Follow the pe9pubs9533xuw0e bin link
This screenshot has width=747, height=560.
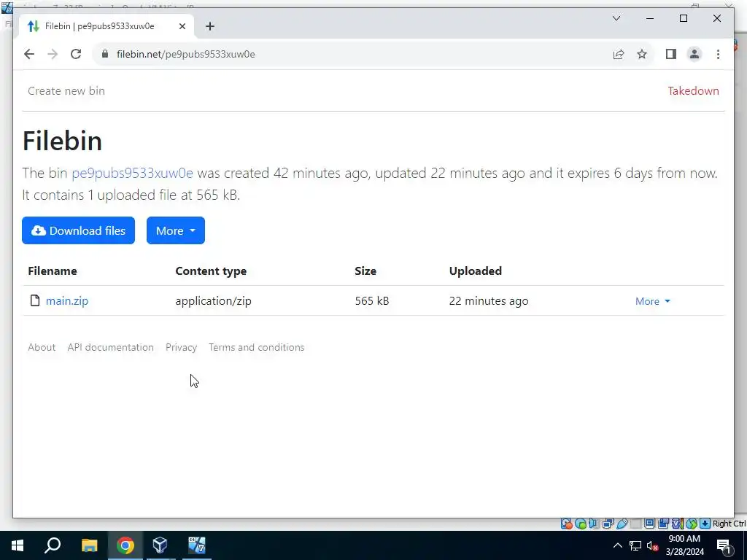(x=133, y=173)
